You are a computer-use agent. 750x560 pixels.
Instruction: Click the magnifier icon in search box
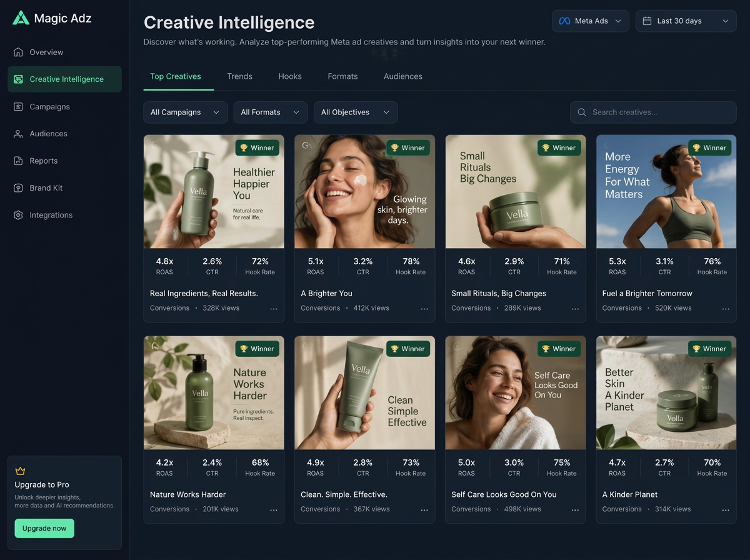[582, 112]
